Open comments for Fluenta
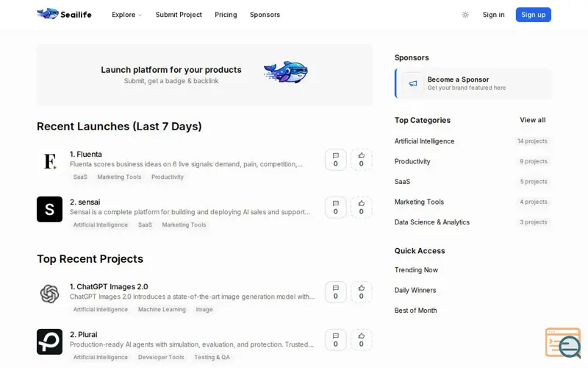This screenshot has height=368, width=588. click(335, 160)
